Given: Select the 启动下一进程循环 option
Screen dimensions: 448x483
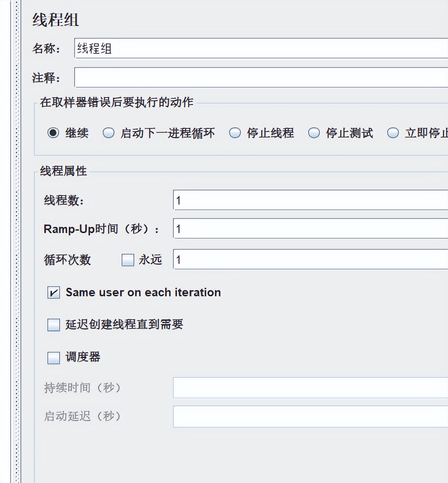Looking at the screenshot, I should click(108, 133).
